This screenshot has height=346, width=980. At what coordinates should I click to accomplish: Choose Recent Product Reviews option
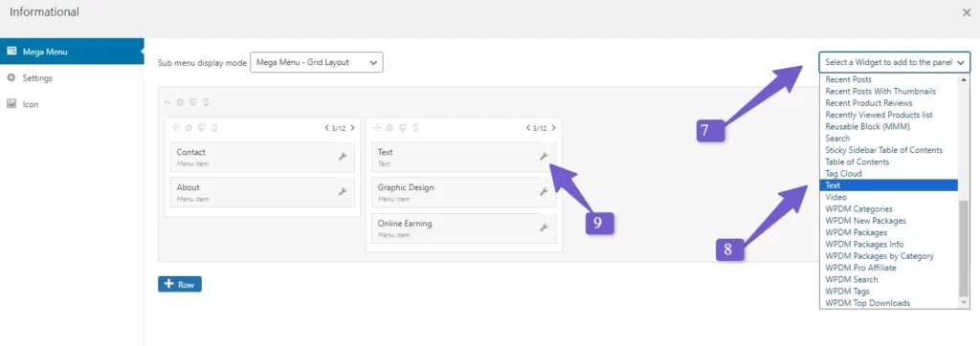pos(889,103)
